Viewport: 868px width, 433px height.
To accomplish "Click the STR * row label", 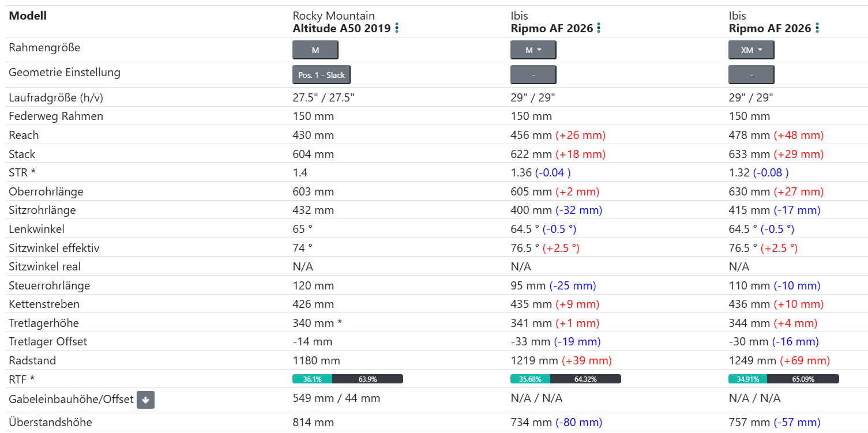I will pyautogui.click(x=22, y=172).
